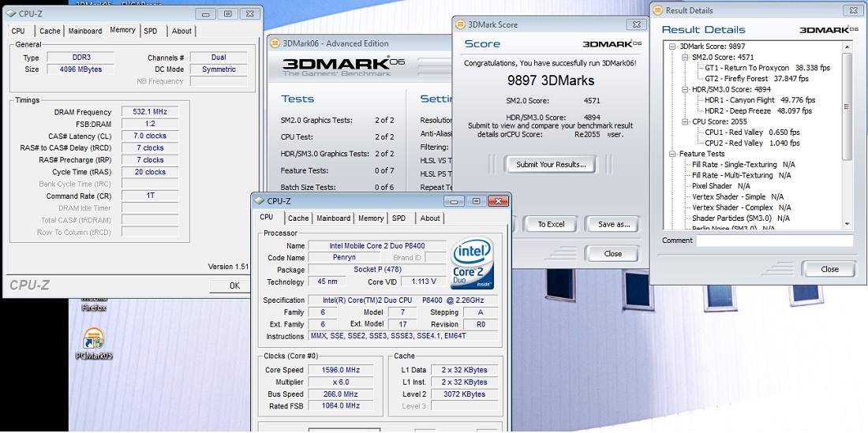Viewport: 868px width, 433px height.
Task: Click Core VID value 1.113 V
Action: (424, 282)
